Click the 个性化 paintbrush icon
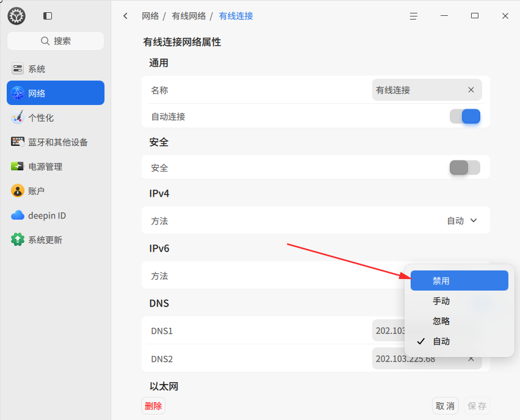520x420 pixels. pos(18,117)
